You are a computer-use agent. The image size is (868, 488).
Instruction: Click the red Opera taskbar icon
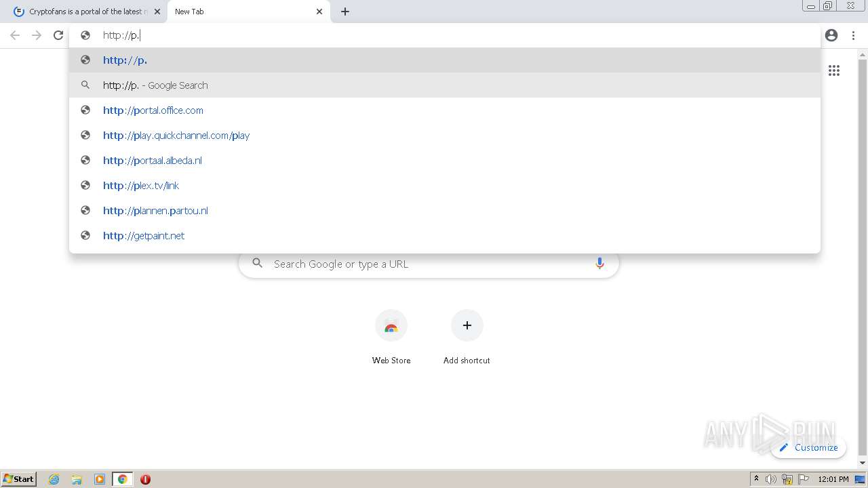[x=145, y=479]
